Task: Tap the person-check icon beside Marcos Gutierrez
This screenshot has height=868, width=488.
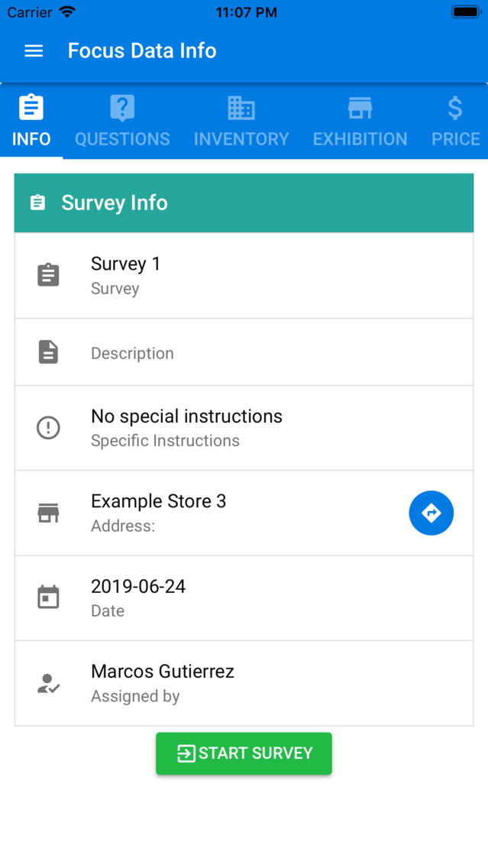Action: coord(49,684)
